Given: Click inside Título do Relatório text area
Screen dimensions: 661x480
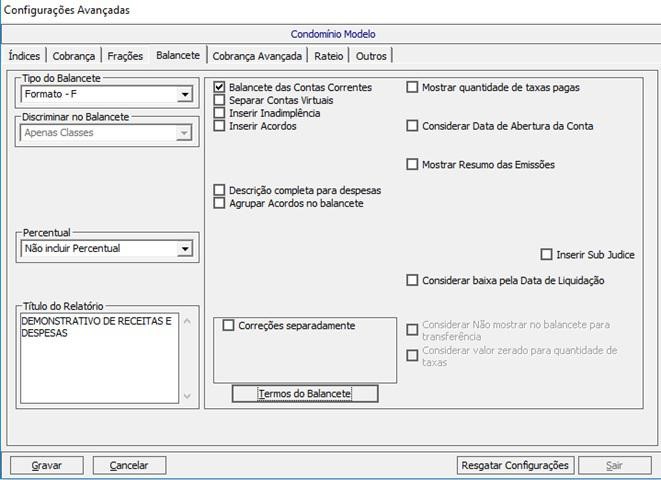Looking at the screenshot, I should 99,358.
